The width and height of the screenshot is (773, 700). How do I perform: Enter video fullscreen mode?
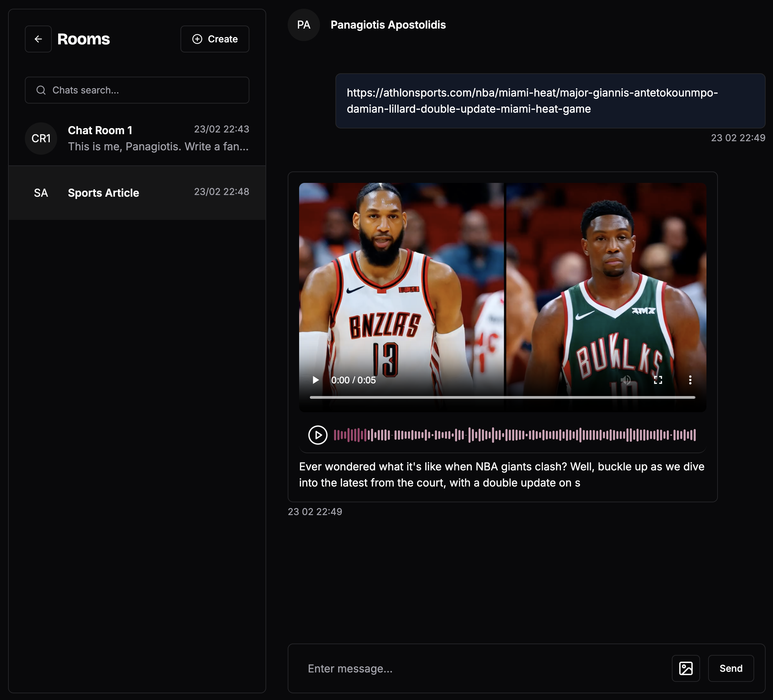658,380
